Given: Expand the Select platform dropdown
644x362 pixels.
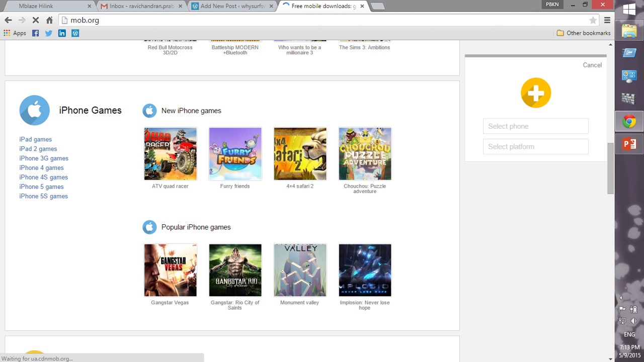Looking at the screenshot, I should click(x=535, y=147).
